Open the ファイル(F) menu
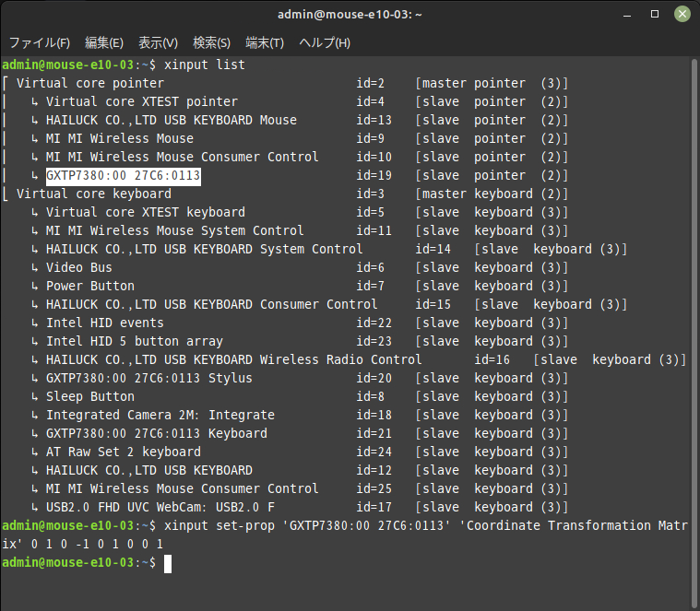The height and width of the screenshot is (611, 700). click(x=40, y=42)
